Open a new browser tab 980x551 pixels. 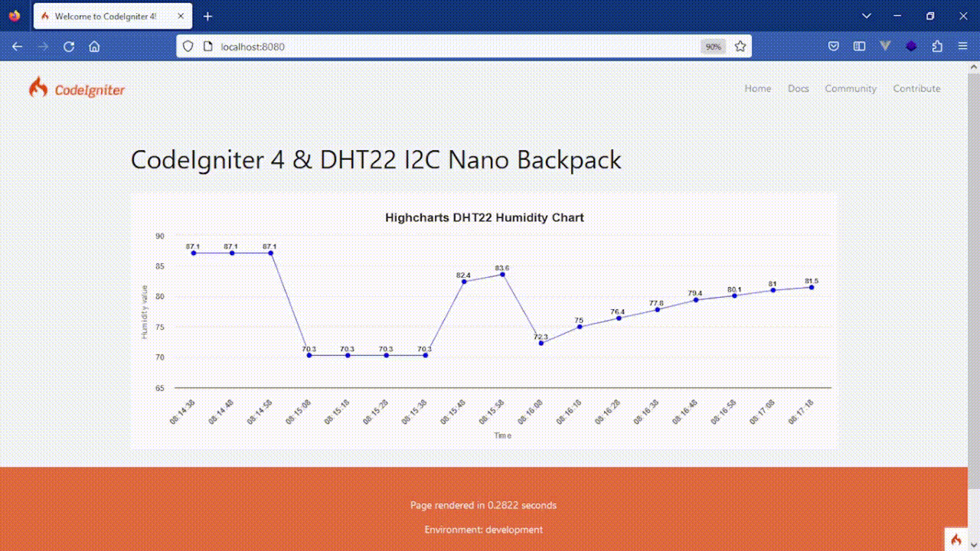pos(207,15)
